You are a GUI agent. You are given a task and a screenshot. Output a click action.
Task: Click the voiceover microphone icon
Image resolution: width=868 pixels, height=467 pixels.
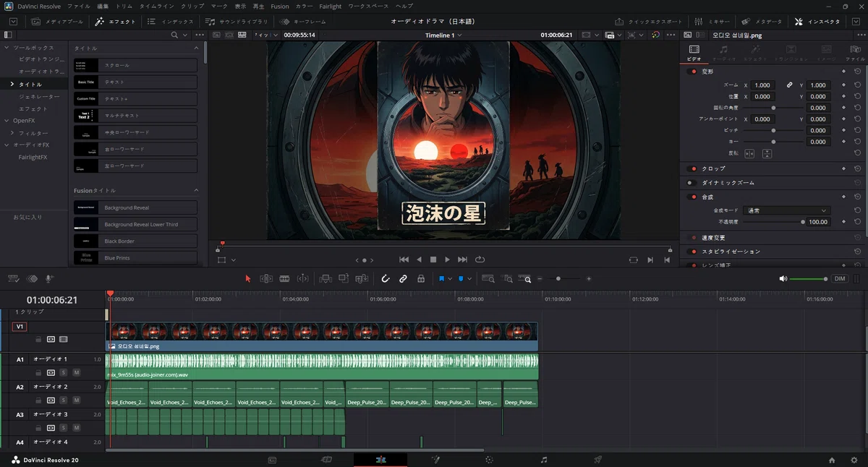point(50,278)
